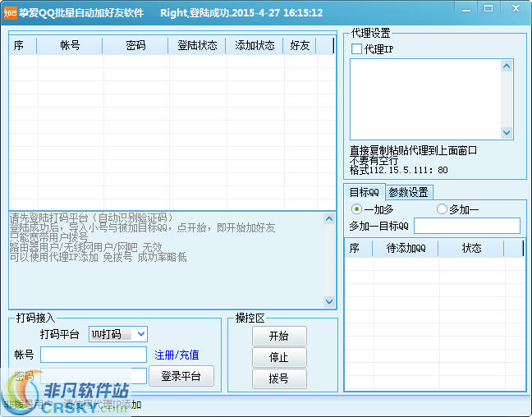Click the 停止 button
This screenshot has width=532, height=417.
point(279,357)
